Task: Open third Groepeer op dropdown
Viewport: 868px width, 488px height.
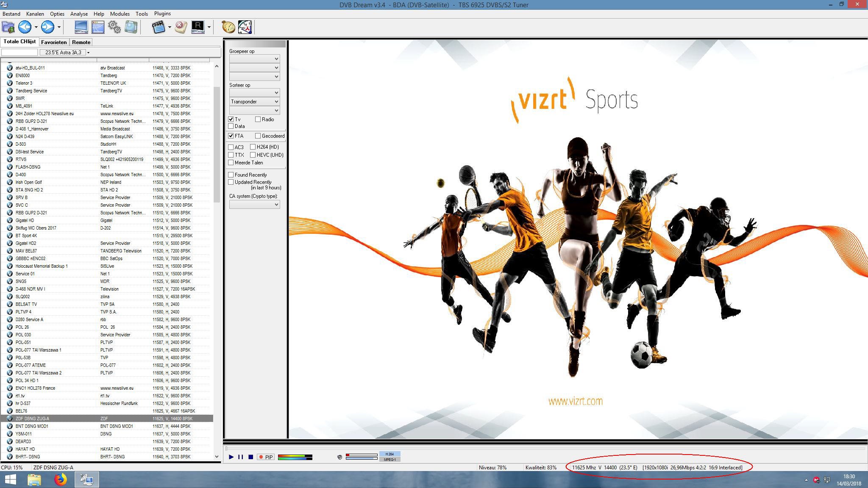Action: click(x=254, y=77)
